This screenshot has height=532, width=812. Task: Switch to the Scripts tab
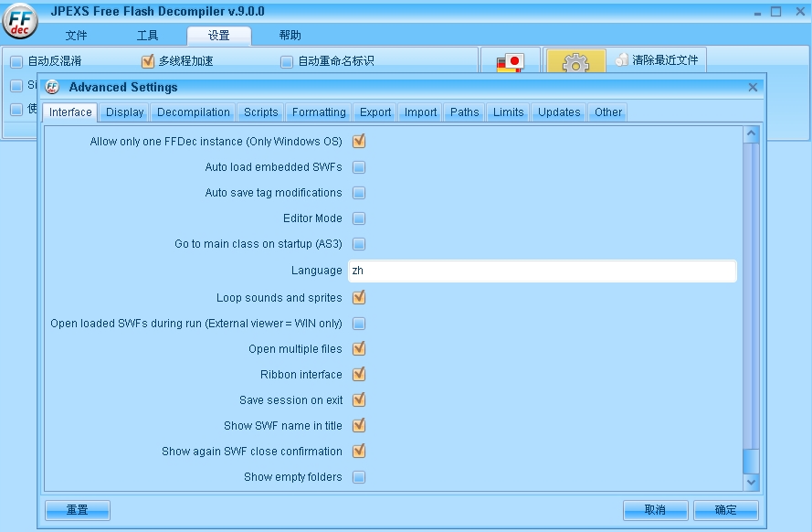tap(261, 112)
